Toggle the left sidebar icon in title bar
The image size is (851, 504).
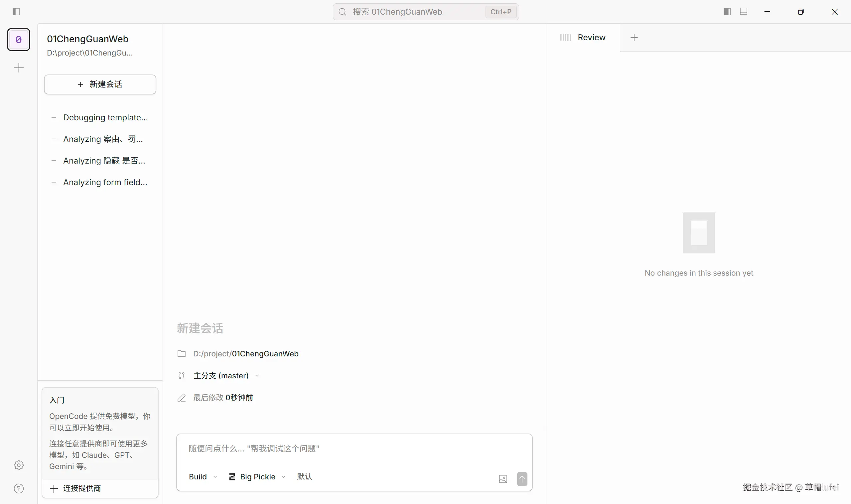(16, 12)
